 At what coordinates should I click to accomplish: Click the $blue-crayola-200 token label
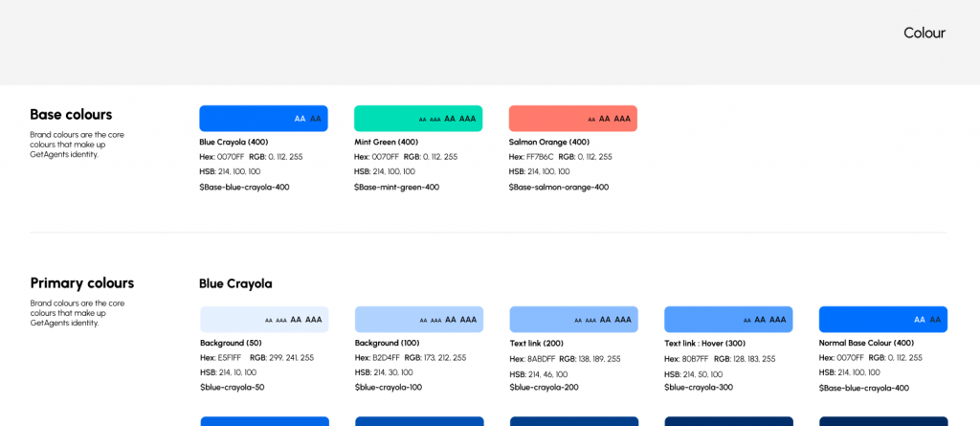click(x=544, y=389)
